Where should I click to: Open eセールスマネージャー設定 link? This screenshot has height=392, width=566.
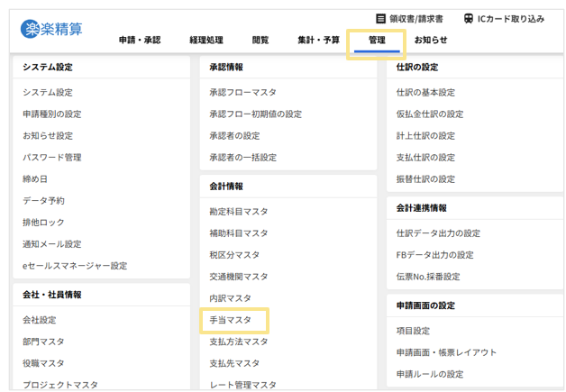click(x=75, y=266)
